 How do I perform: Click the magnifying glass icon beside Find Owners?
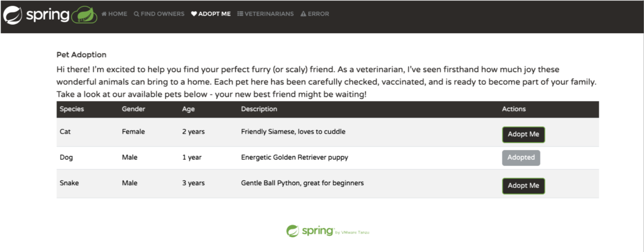point(136,14)
